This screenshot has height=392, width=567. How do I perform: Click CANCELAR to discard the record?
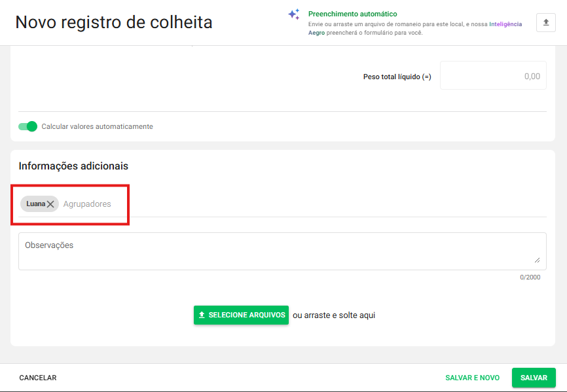38,378
